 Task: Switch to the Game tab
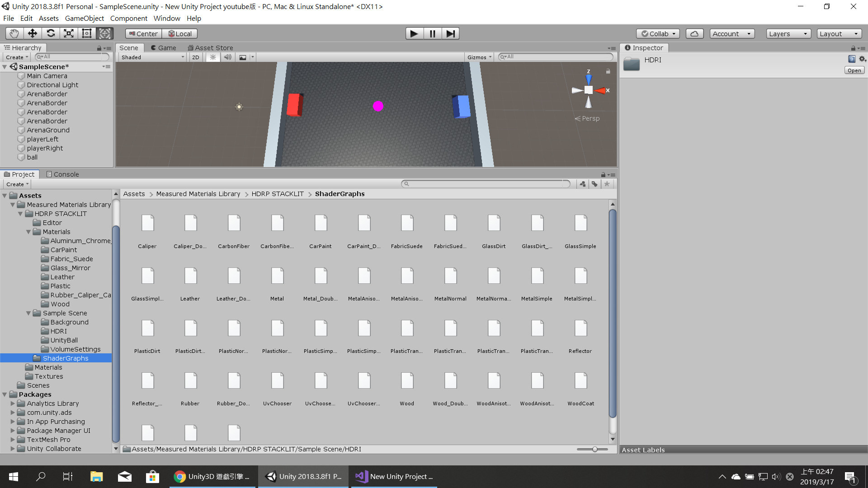[163, 48]
